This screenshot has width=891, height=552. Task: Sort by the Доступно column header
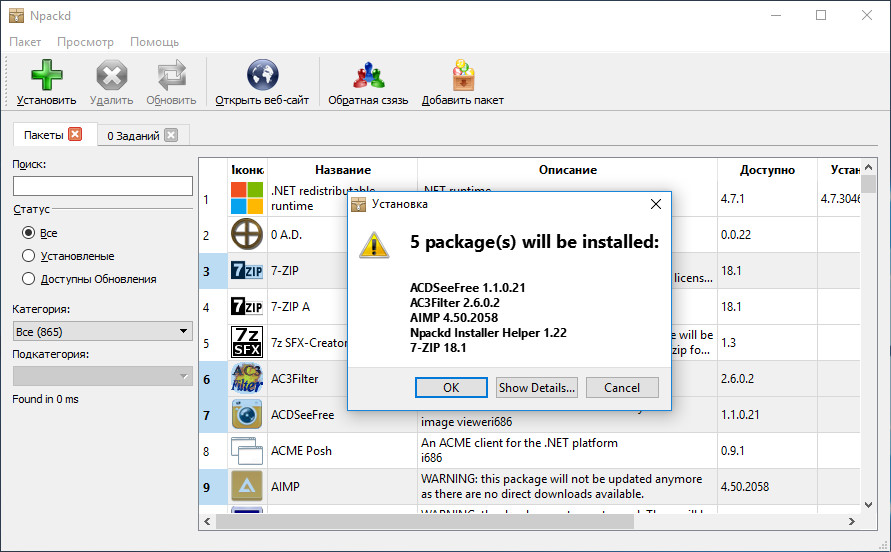tap(767, 169)
